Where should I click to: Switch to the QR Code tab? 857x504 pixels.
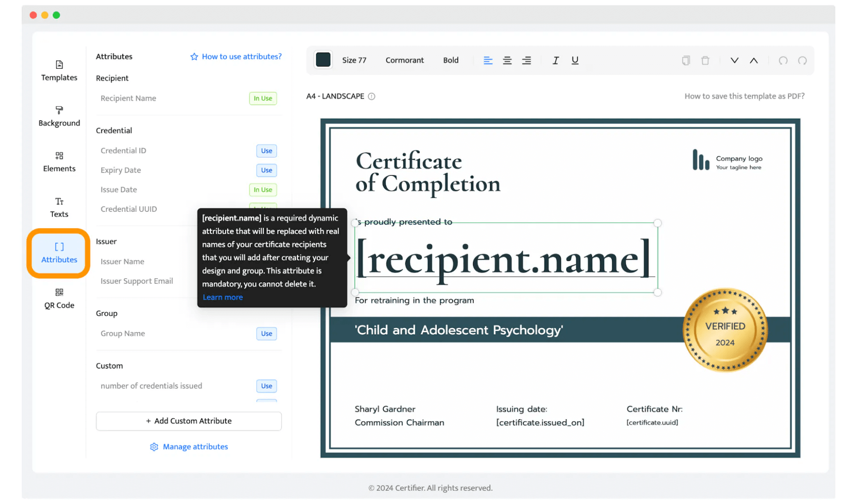click(x=59, y=298)
